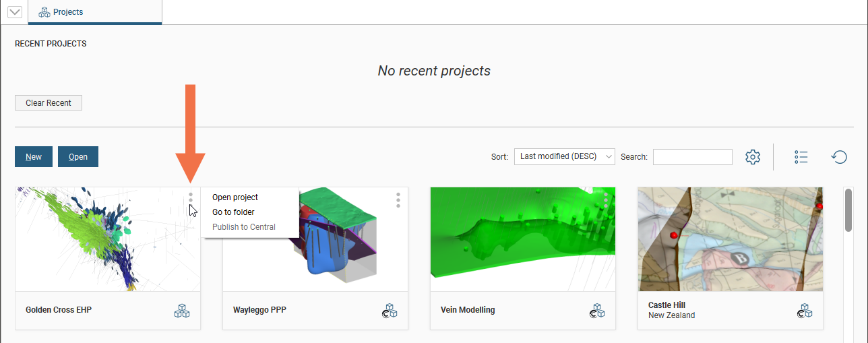Expand the Sort order dropdown
Image resolution: width=868 pixels, height=343 pixels.
click(x=564, y=156)
